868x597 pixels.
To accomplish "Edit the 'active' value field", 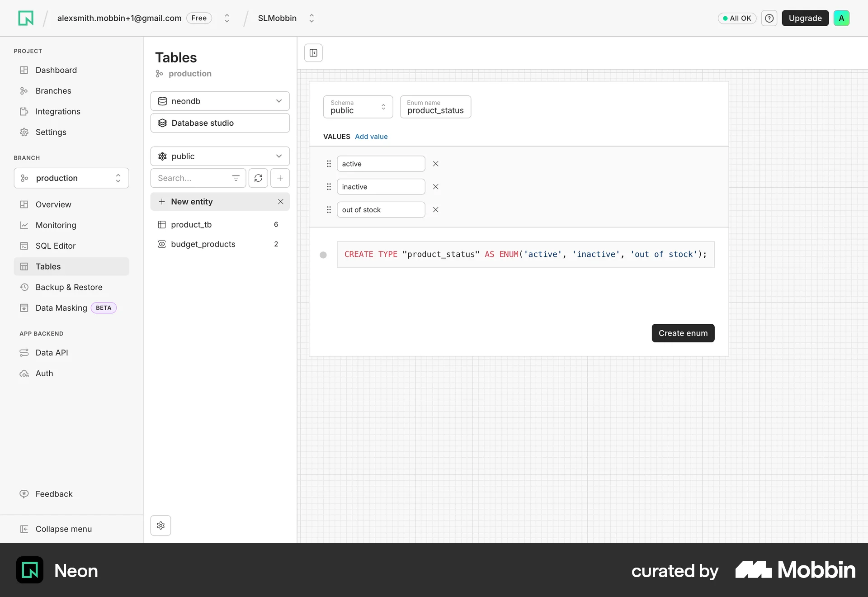I will pos(381,164).
